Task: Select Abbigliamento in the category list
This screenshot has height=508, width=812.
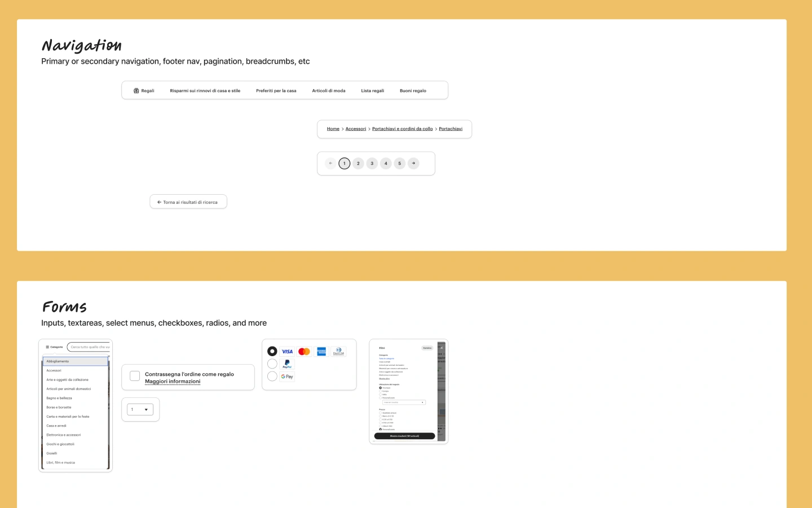Action: [x=75, y=361]
